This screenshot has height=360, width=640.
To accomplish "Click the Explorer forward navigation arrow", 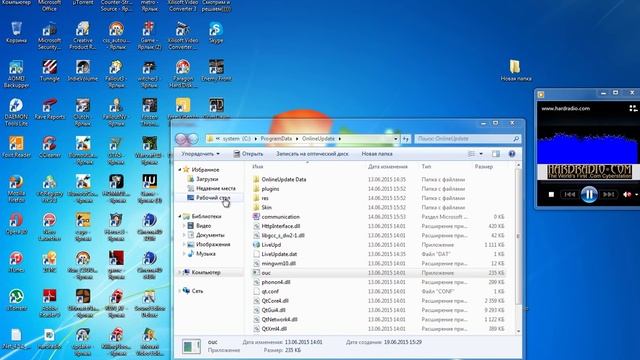I will (x=193, y=139).
